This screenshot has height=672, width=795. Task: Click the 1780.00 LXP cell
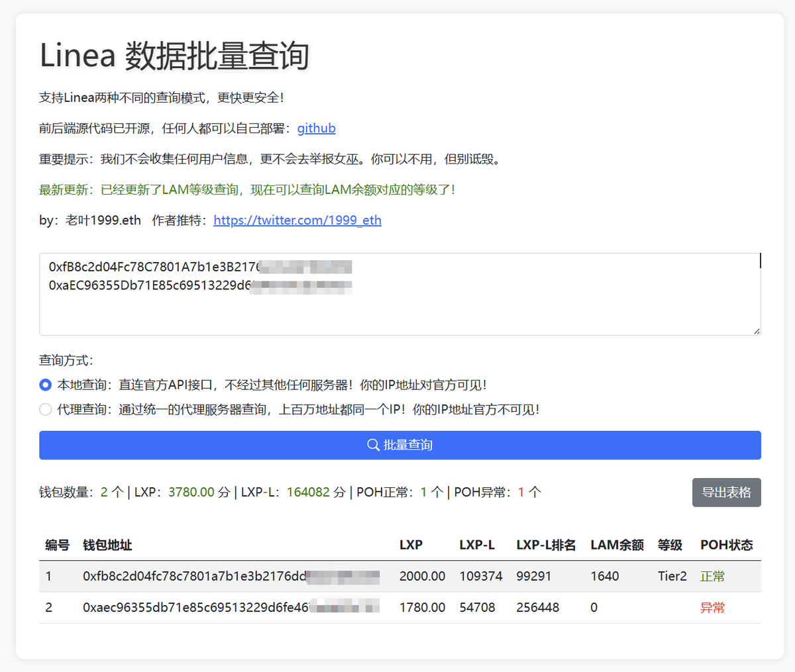422,607
